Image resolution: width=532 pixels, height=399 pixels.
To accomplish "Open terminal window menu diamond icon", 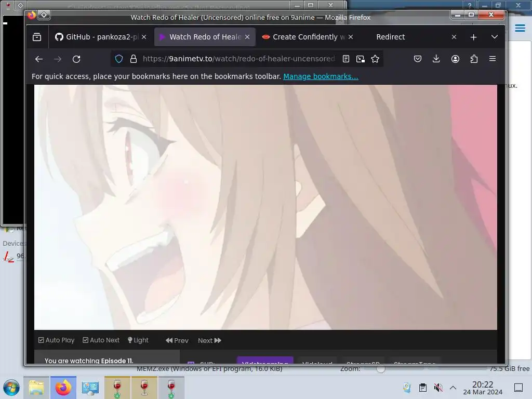I will pos(20,5).
